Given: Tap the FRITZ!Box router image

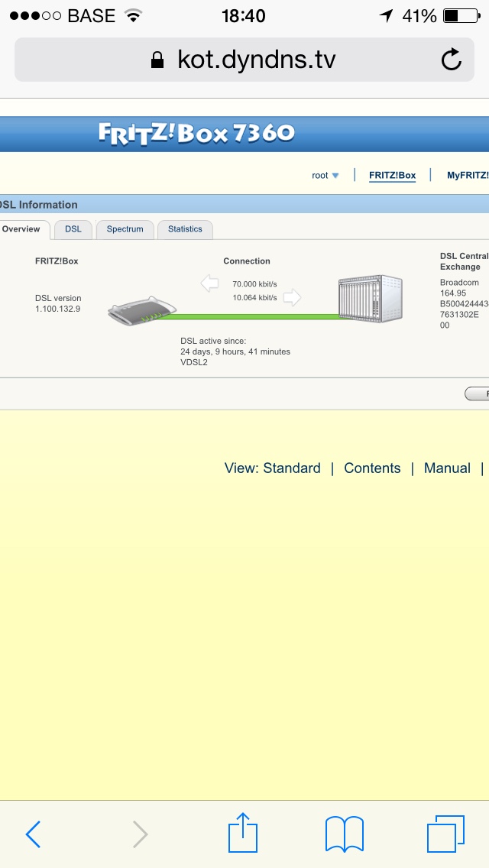Looking at the screenshot, I should 143,311.
